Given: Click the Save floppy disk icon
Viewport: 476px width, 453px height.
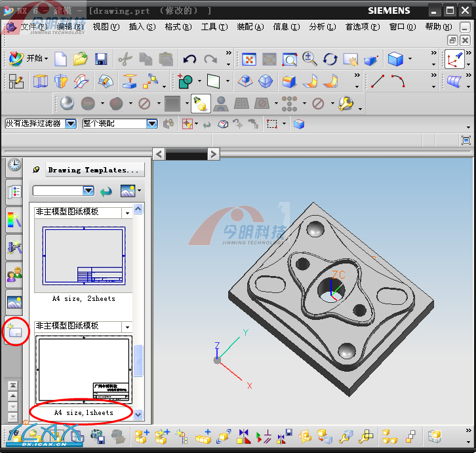Looking at the screenshot, I should coord(100,59).
